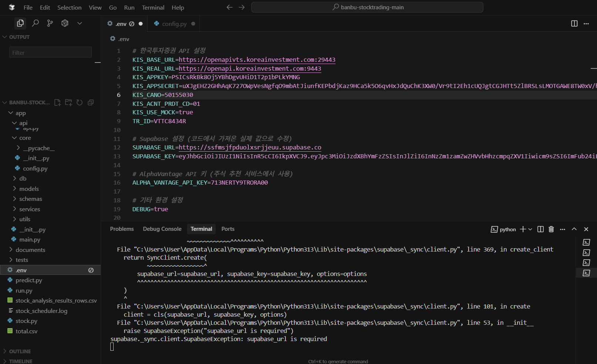This screenshot has width=597, height=364.
Task: Maximize the terminal panel size
Action: (x=574, y=229)
